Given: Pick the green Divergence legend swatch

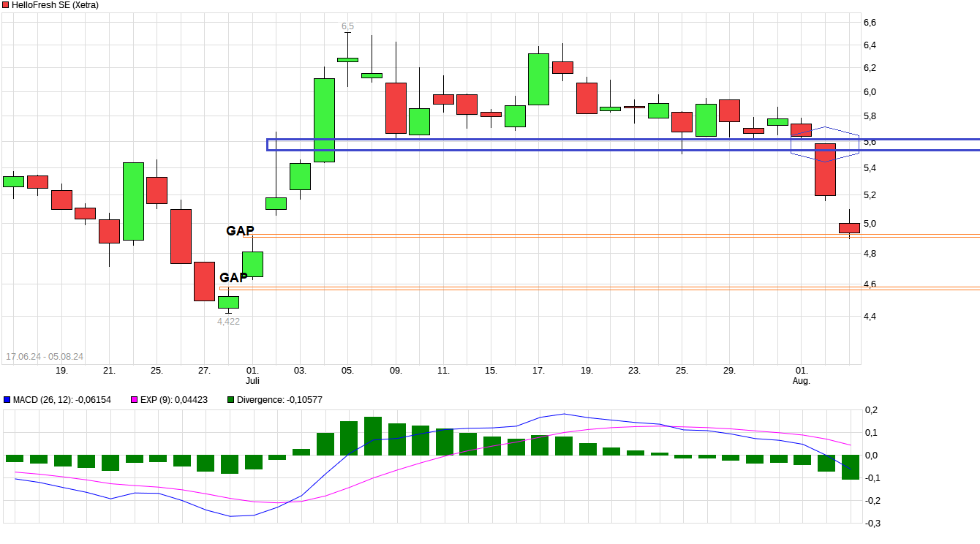Looking at the screenshot, I should [x=230, y=400].
